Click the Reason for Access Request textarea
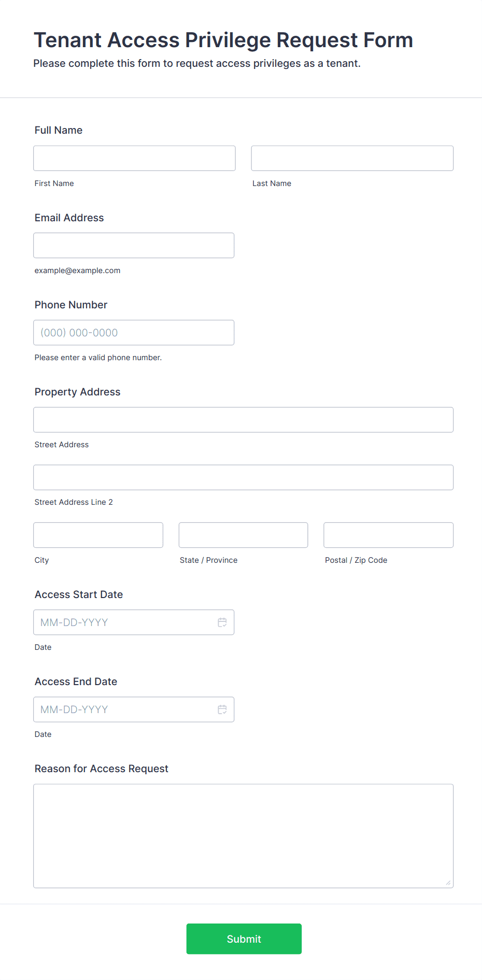The image size is (482, 980). (x=243, y=835)
